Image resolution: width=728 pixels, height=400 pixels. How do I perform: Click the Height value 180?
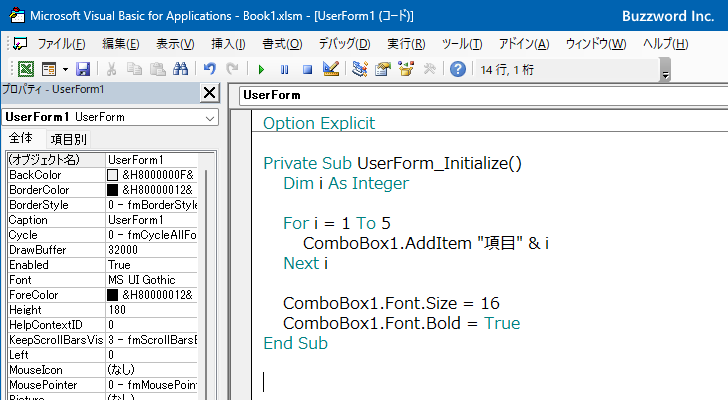coord(117,310)
